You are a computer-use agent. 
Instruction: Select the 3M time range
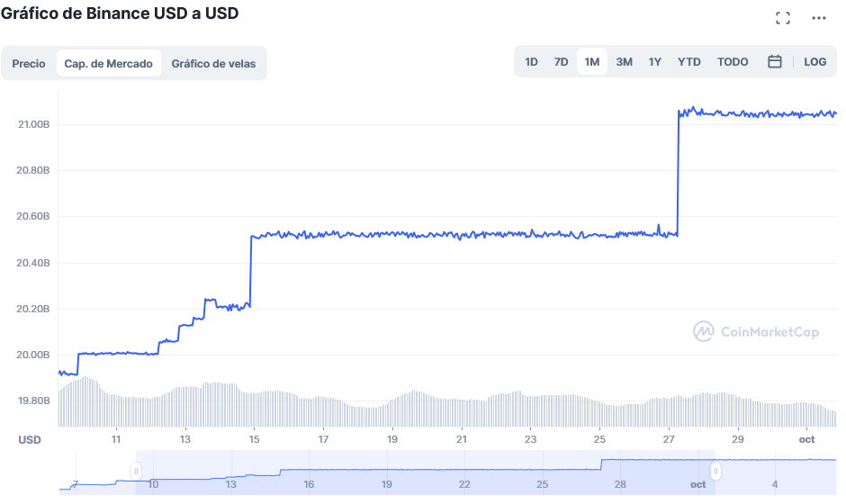tap(624, 62)
